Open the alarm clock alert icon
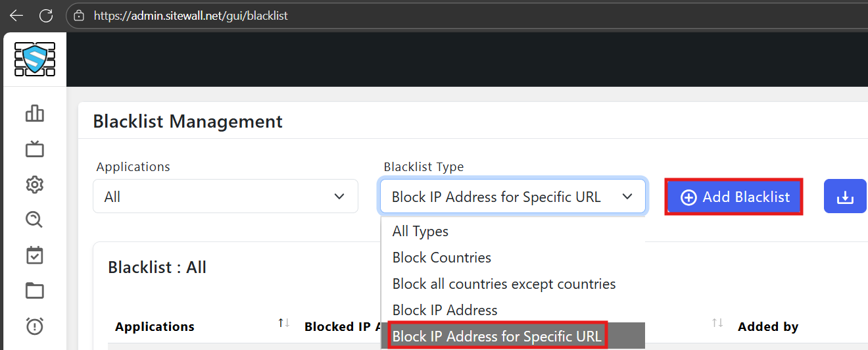Screen dimensions: 868x350 coord(35,325)
